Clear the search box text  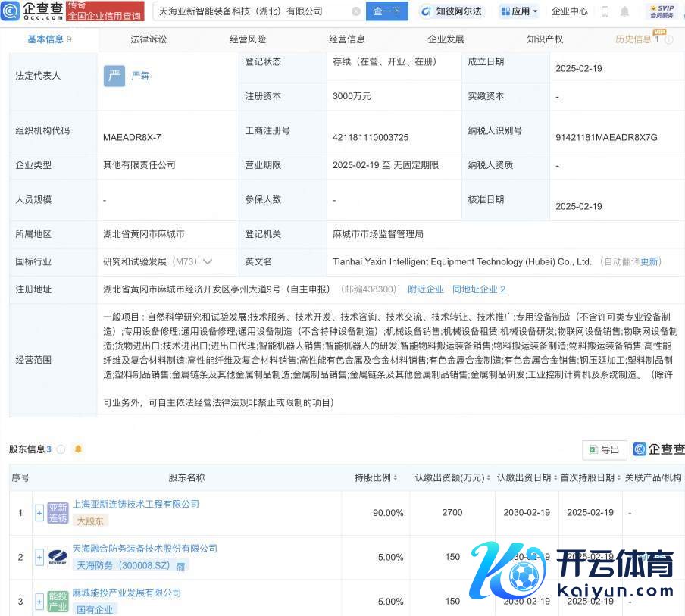click(x=356, y=11)
